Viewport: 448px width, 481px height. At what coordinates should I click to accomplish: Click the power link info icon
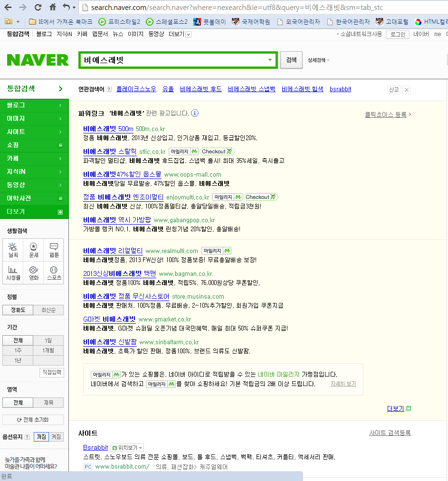[195, 113]
